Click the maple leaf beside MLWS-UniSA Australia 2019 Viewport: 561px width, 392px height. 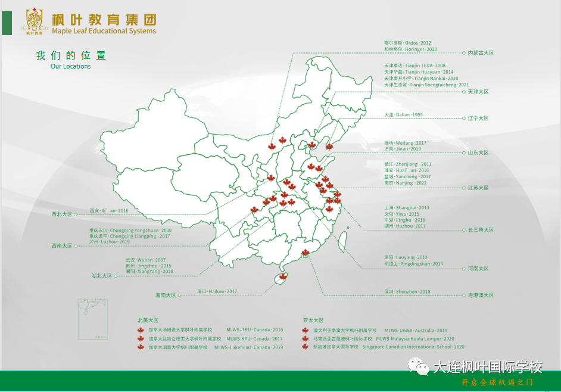[306, 330]
